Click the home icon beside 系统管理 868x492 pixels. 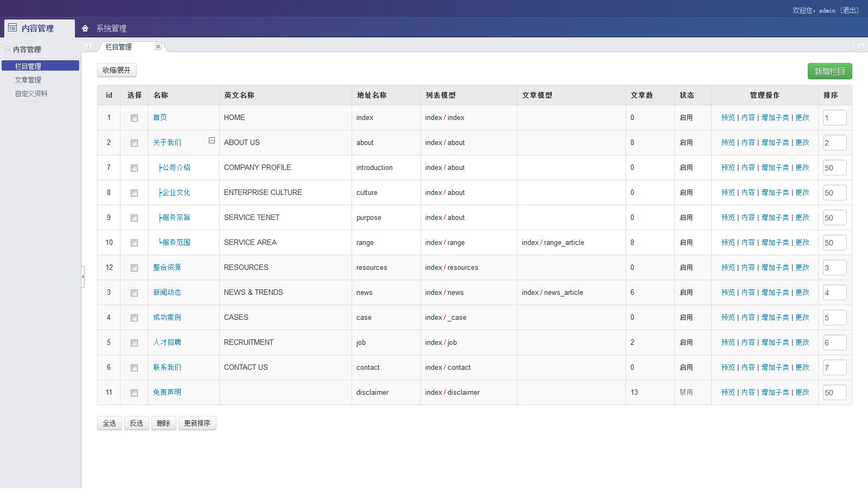click(85, 28)
